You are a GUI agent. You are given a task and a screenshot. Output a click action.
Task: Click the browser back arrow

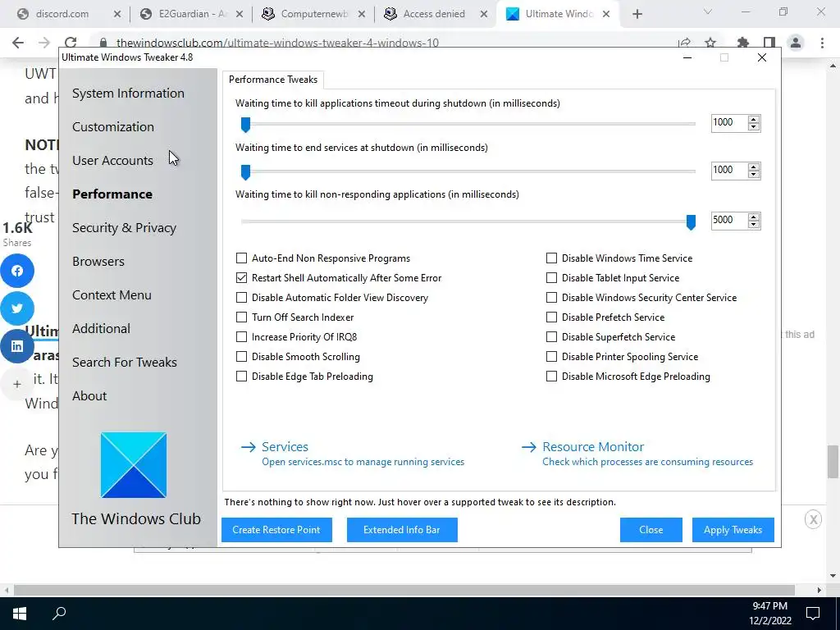coord(18,43)
